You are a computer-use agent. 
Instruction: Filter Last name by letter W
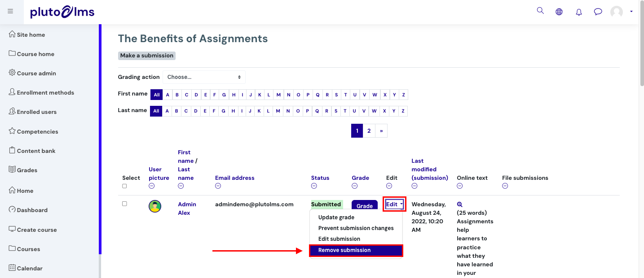(375, 111)
